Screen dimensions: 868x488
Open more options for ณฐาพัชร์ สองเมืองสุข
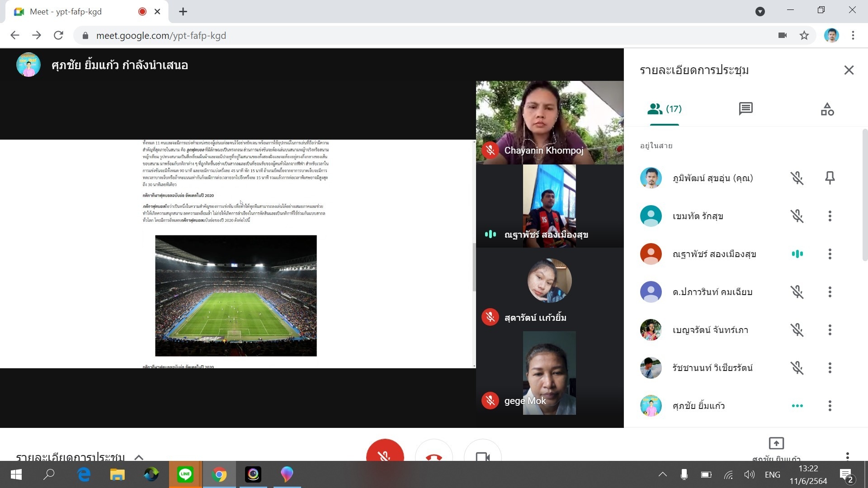(830, 254)
